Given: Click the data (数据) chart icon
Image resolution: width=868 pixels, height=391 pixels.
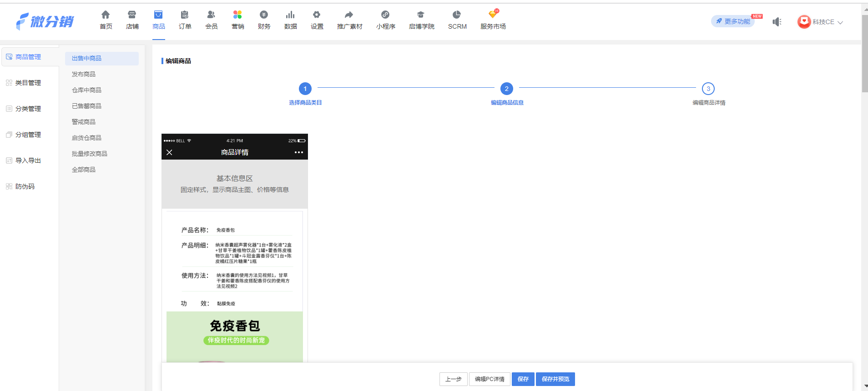Looking at the screenshot, I should [290, 15].
